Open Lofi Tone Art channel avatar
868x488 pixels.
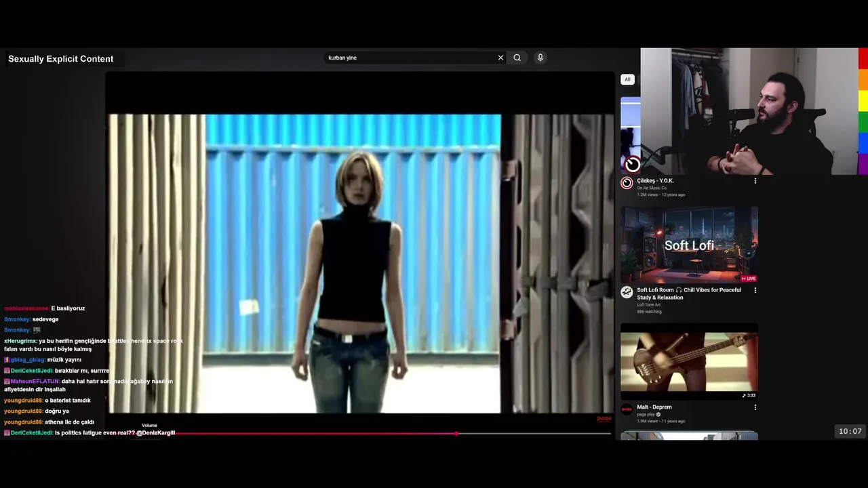click(x=627, y=292)
